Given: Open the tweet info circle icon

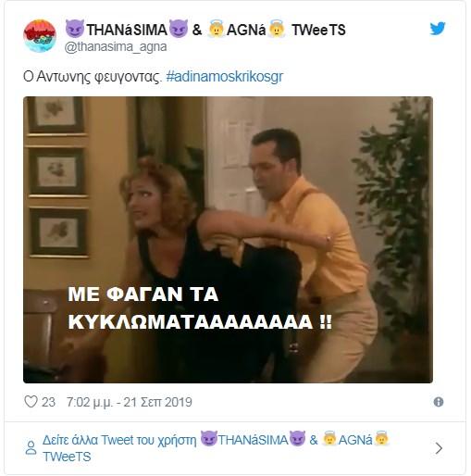Looking at the screenshot, I should pos(439,402).
